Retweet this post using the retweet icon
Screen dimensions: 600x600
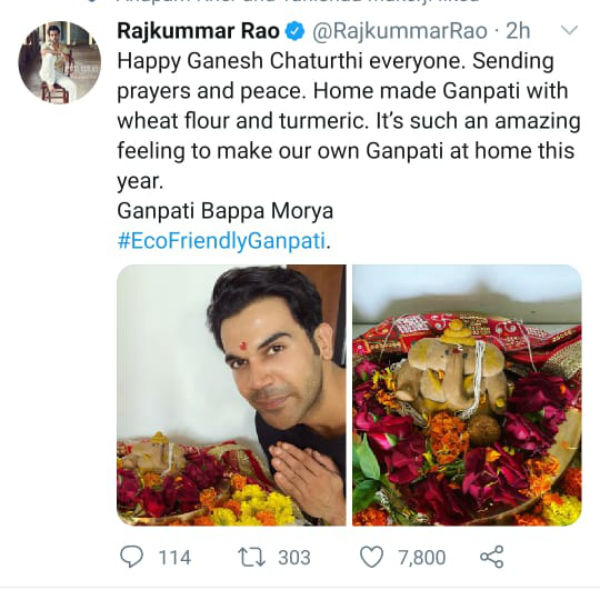(247, 557)
